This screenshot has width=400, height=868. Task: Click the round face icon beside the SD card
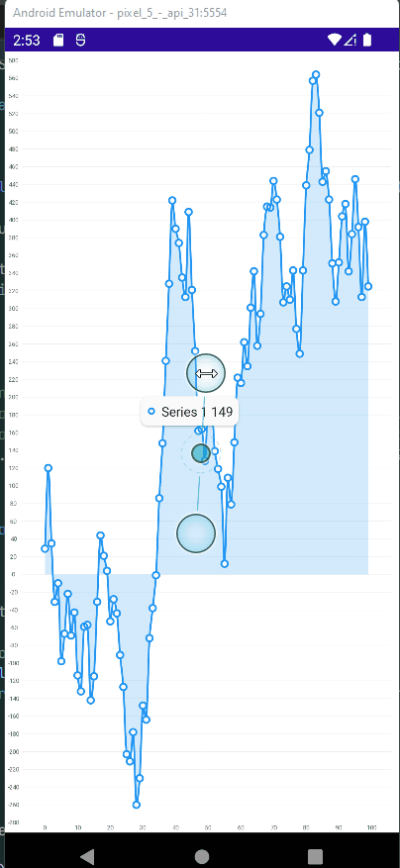coord(81,40)
